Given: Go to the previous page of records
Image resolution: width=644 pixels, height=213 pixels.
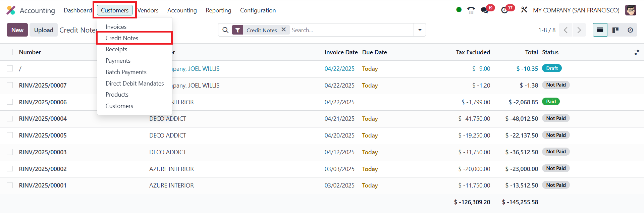Looking at the screenshot, I should tap(566, 30).
